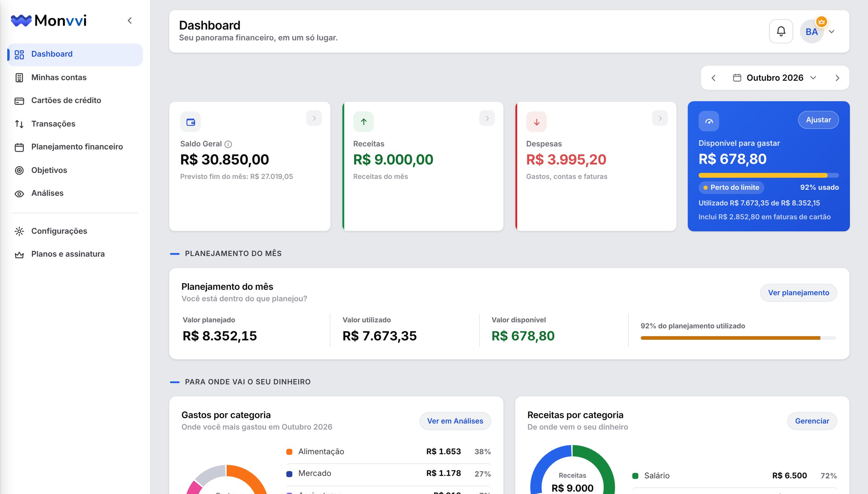Click the wallet icon on Saldo Geral card

click(x=191, y=122)
